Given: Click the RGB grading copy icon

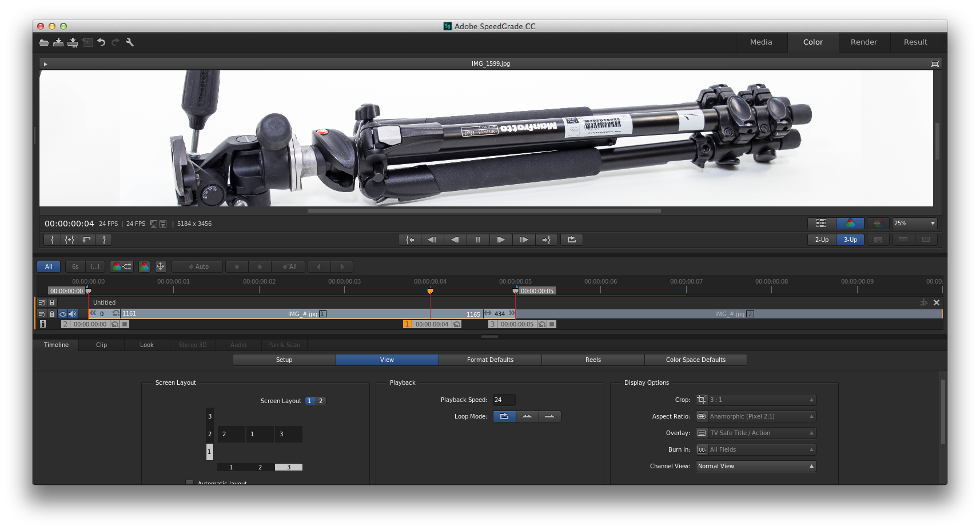Looking at the screenshot, I should pyautogui.click(x=122, y=266).
